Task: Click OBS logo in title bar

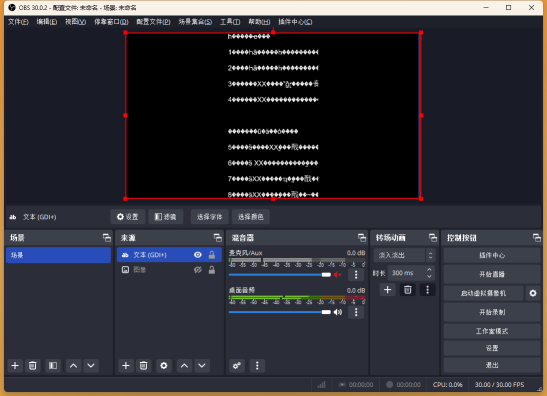Action: (x=12, y=7)
